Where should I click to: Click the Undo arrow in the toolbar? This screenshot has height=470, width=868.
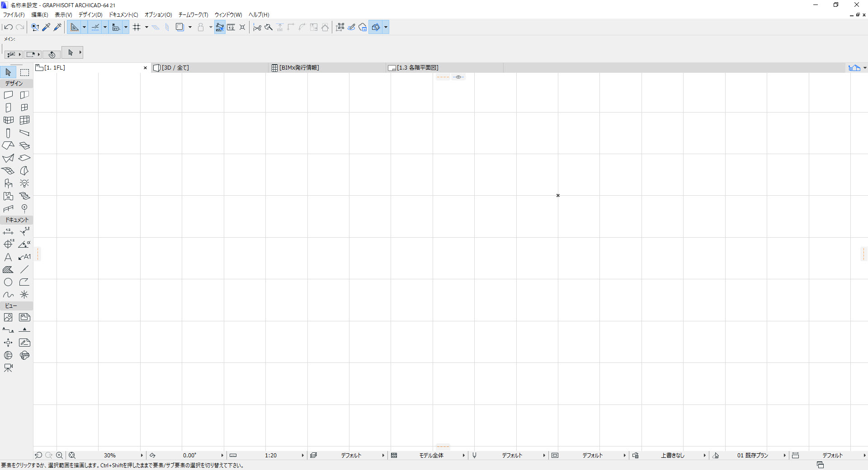[8, 27]
